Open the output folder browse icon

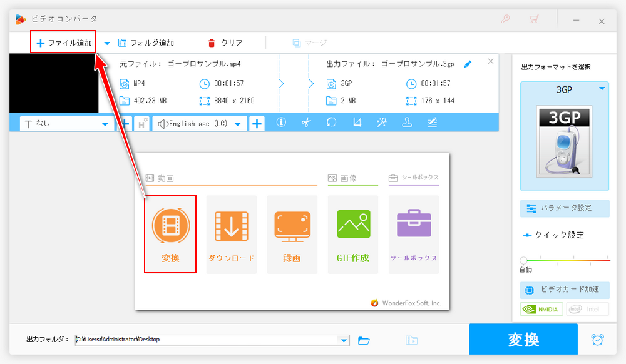click(x=364, y=340)
